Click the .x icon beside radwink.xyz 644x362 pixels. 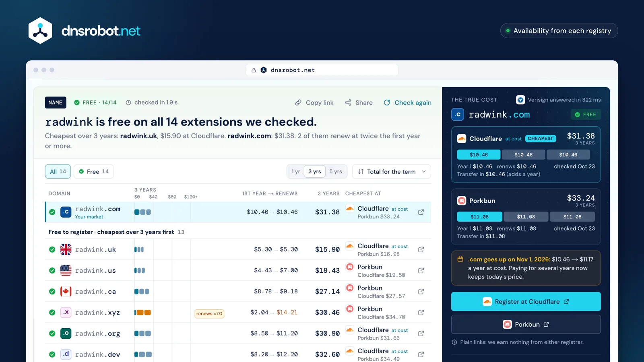click(x=66, y=313)
